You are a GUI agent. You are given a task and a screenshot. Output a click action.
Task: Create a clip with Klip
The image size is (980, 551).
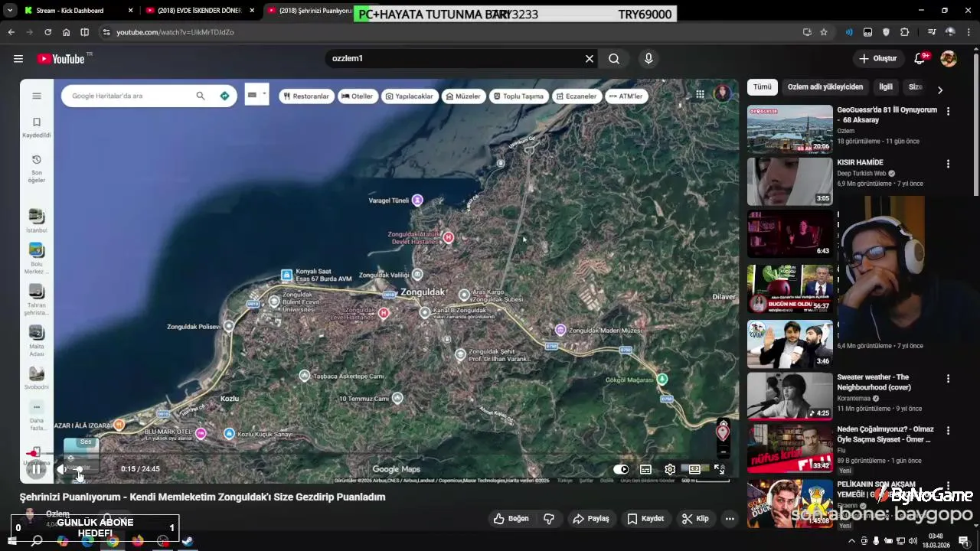[x=695, y=518]
